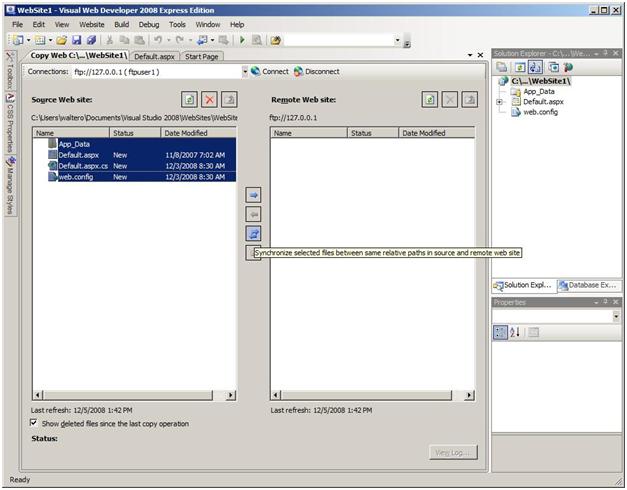Open the Connections dropdown
The width and height of the screenshot is (627, 490).
tap(245, 72)
